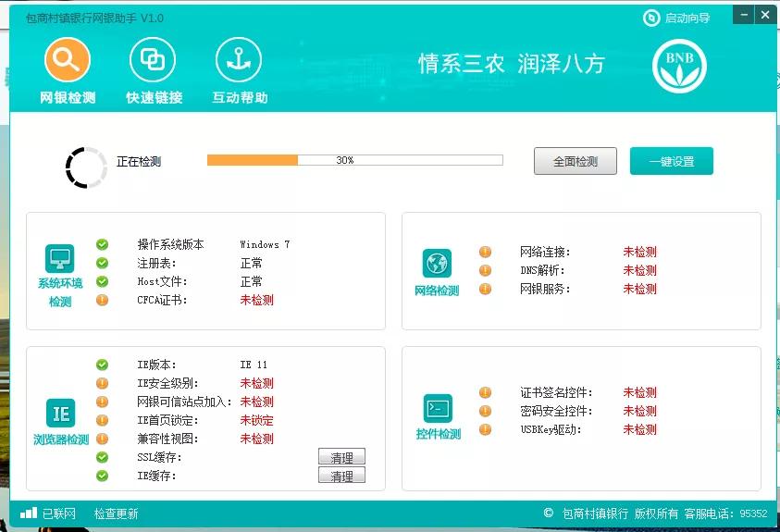This screenshot has width=780, height=532.
Task: Click the BNB bank logo
Action: click(679, 66)
